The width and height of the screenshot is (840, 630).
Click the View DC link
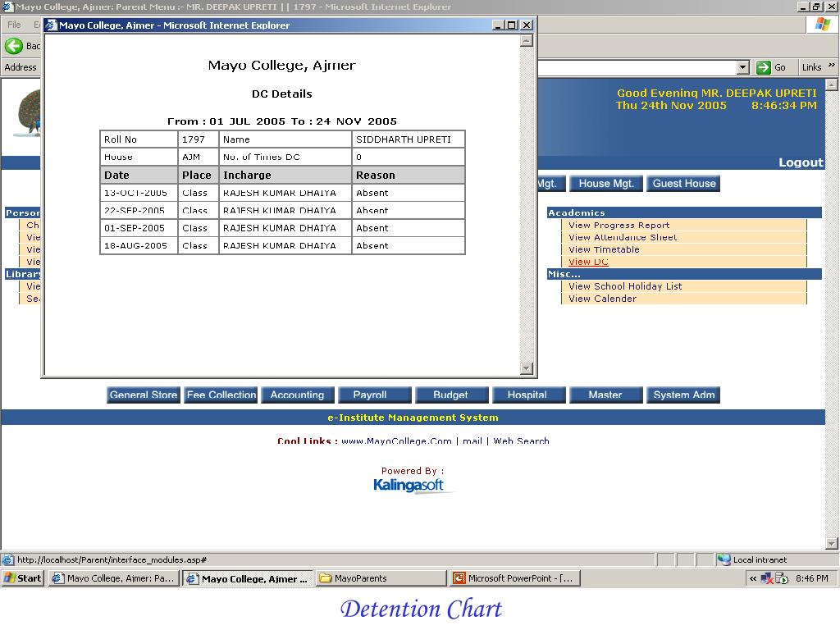pyautogui.click(x=588, y=262)
